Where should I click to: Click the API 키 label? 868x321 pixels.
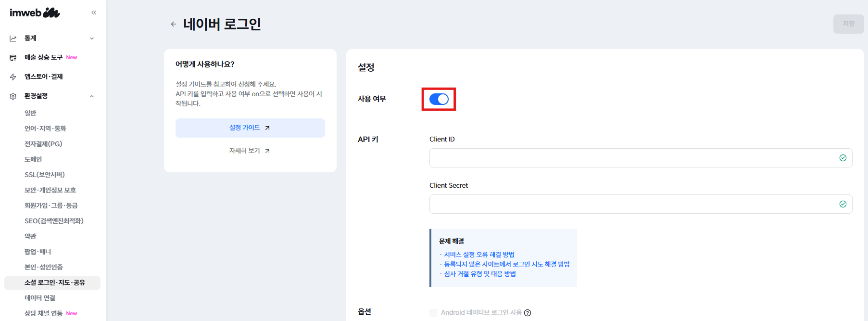368,139
